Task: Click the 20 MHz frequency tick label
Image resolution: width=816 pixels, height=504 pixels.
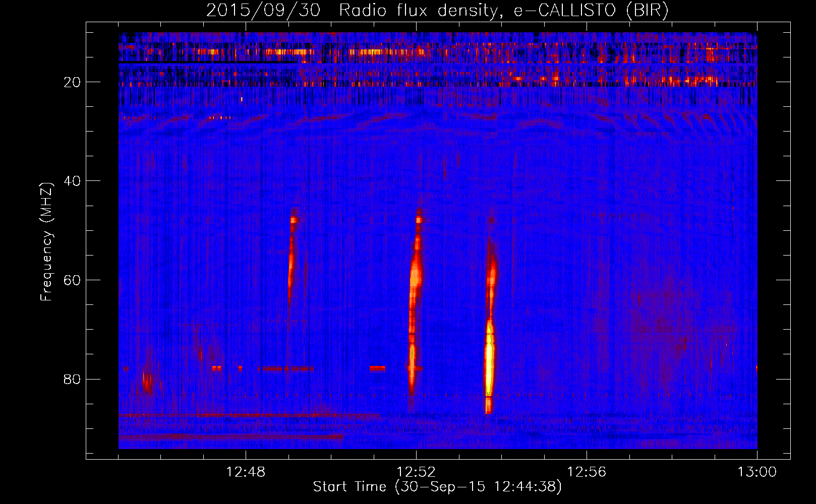Action: pyautogui.click(x=72, y=82)
